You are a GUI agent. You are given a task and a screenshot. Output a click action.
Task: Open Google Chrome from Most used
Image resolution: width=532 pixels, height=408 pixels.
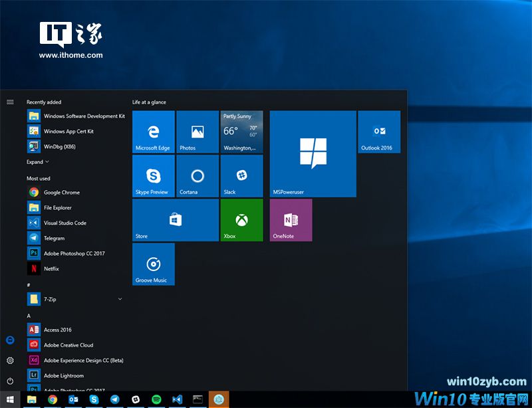(x=61, y=192)
